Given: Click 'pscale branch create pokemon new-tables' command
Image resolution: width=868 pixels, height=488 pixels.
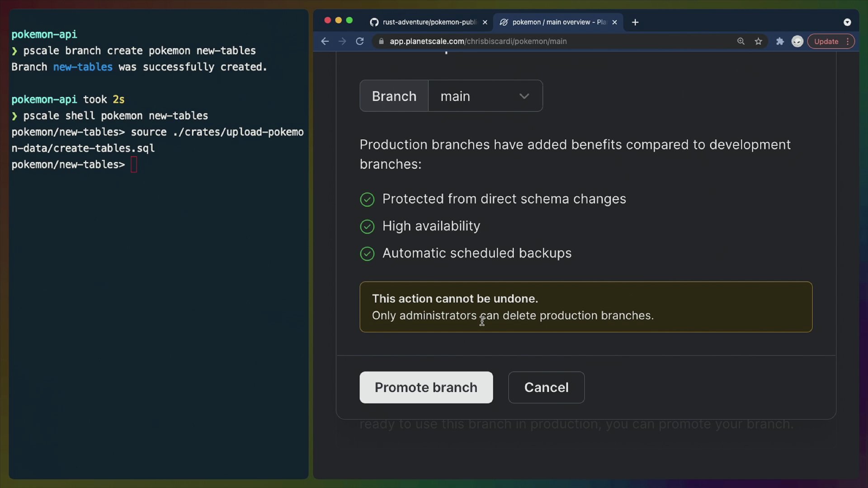Looking at the screenshot, I should coord(139,51).
